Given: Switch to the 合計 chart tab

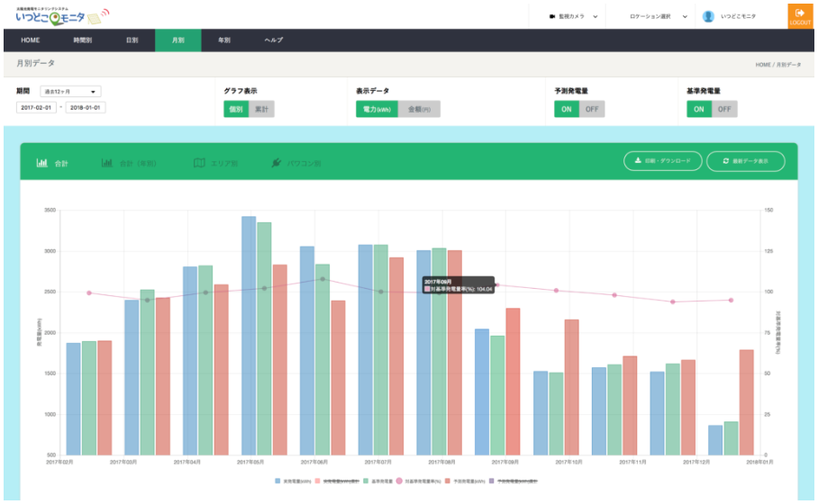Looking at the screenshot, I should point(52,163).
